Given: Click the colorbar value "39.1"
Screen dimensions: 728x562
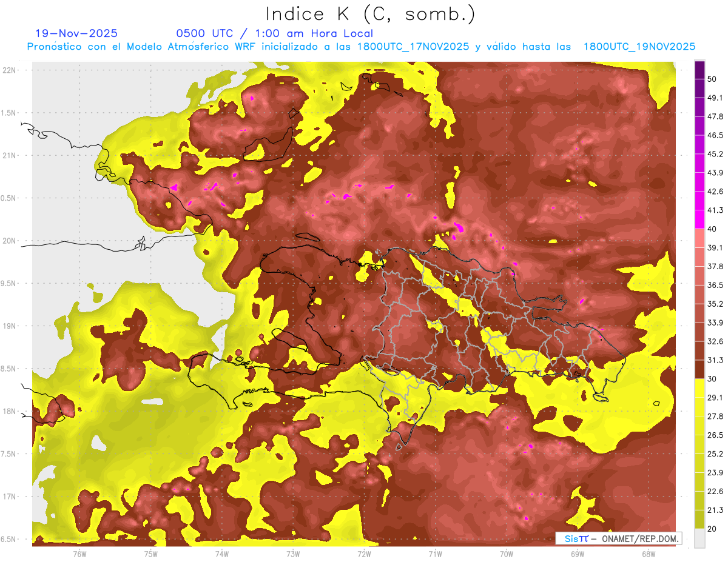Looking at the screenshot, I should tap(715, 247).
